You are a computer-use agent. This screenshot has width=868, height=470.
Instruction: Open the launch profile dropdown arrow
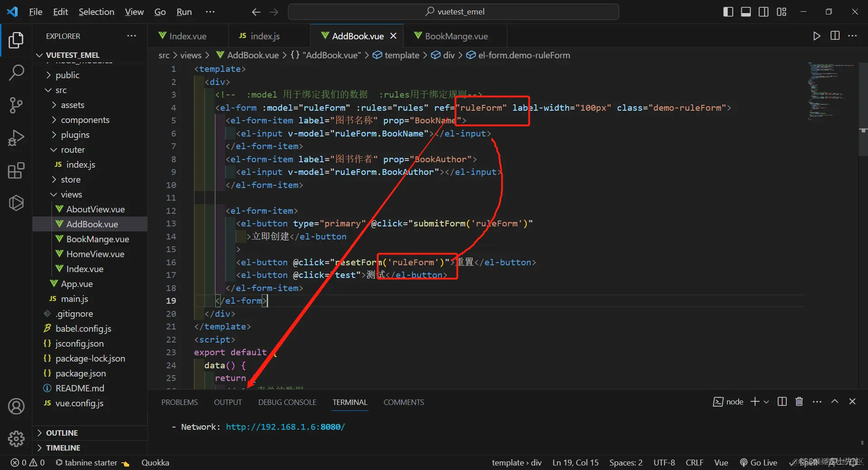766,401
